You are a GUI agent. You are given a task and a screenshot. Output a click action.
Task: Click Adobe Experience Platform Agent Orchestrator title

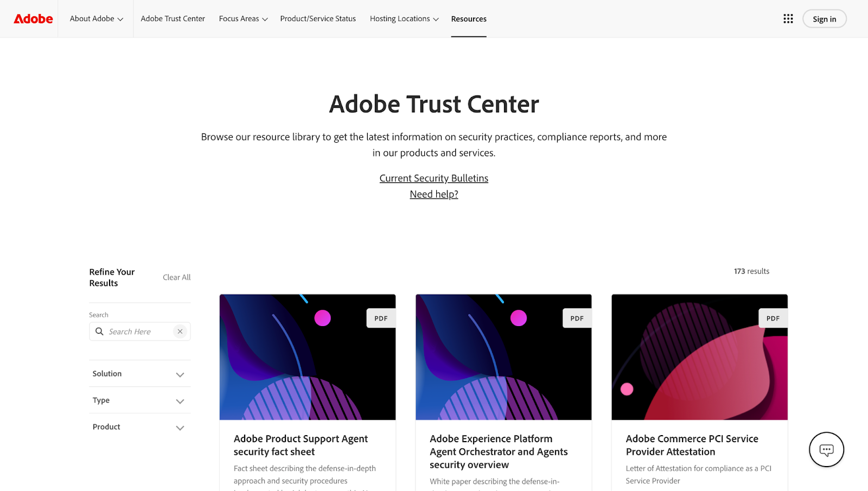point(499,452)
